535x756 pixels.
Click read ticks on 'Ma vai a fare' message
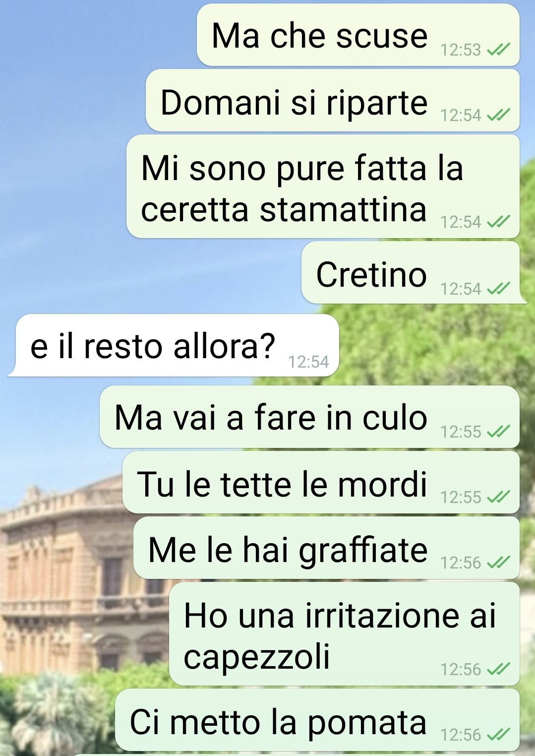[498, 432]
